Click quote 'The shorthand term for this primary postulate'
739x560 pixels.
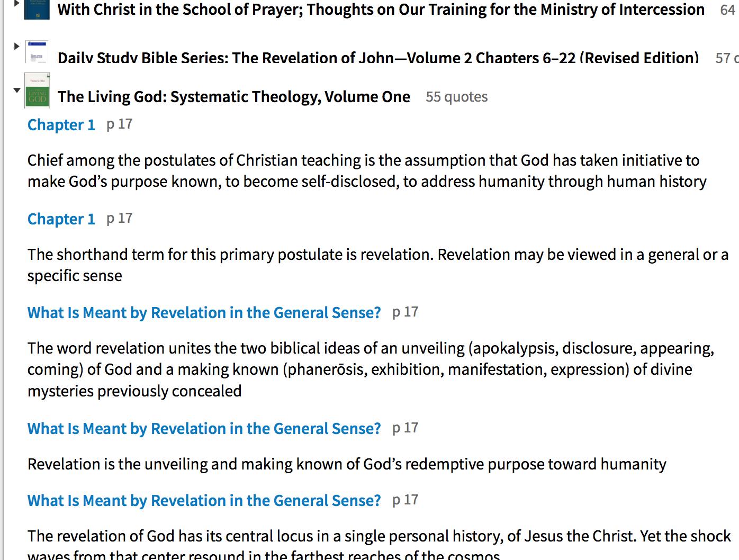pyautogui.click(x=378, y=265)
